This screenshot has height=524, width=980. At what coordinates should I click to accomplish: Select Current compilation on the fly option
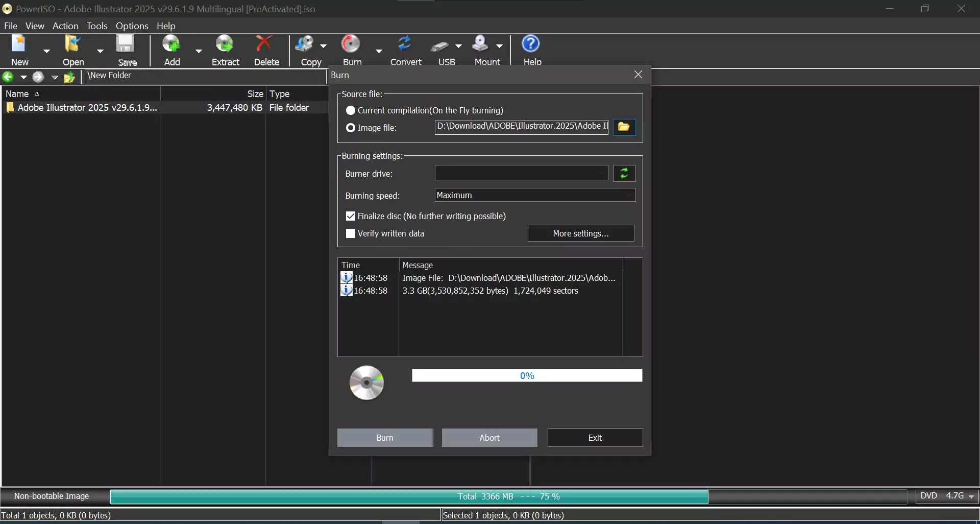pos(351,110)
